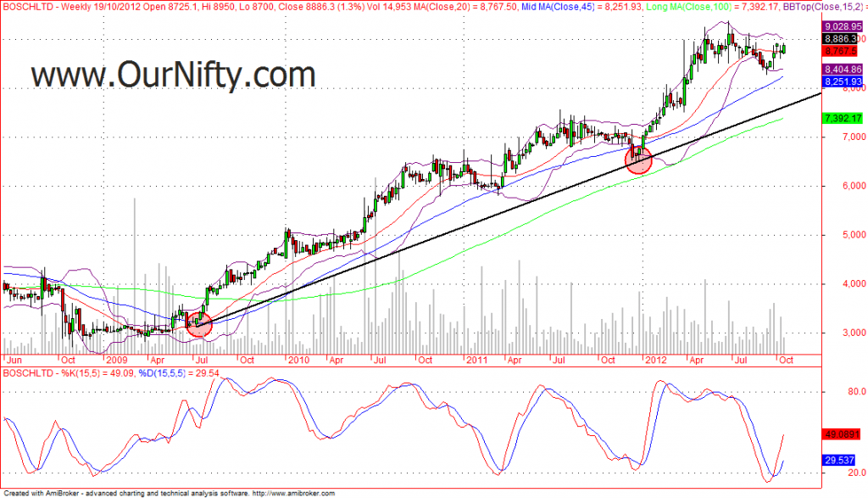Screen dimensions: 868x498
Task: Select the red circle marker near late 2011
Action: [x=638, y=160]
